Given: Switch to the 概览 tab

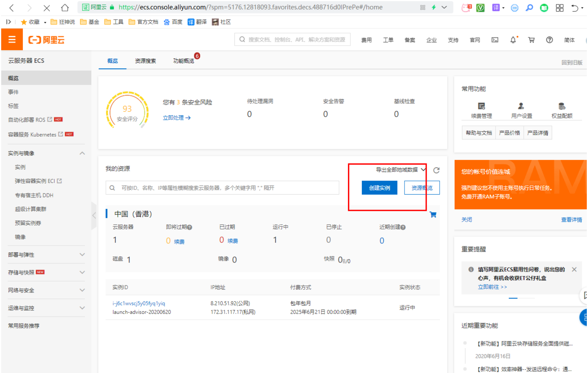Looking at the screenshot, I should pyautogui.click(x=112, y=61).
